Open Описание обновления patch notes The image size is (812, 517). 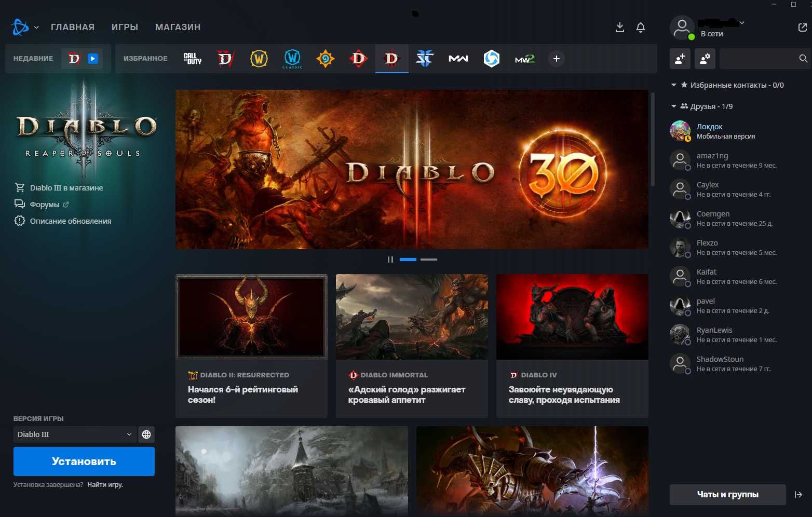[63, 221]
